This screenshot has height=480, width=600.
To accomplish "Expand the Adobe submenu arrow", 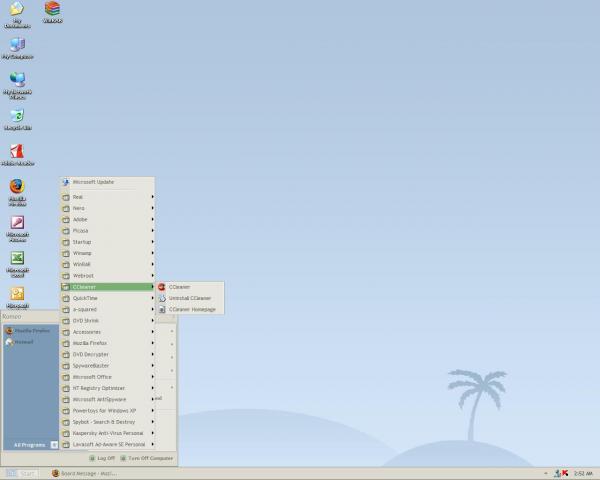I will [x=152, y=219].
